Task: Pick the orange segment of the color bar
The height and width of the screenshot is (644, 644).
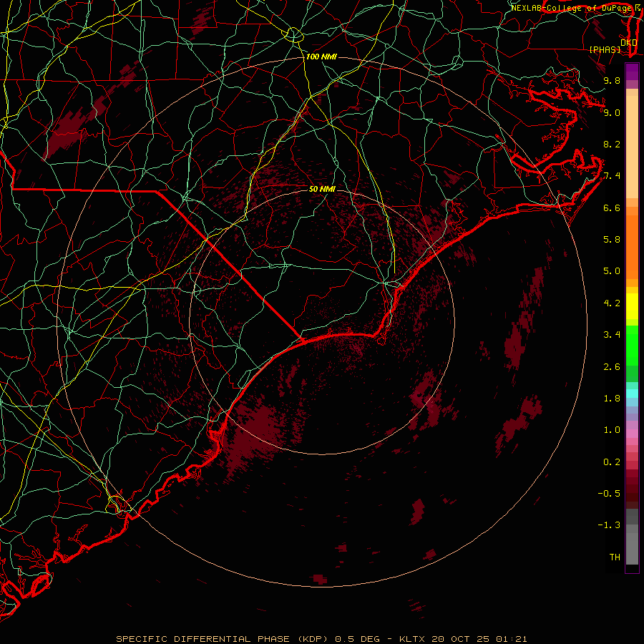Action: tap(632, 248)
